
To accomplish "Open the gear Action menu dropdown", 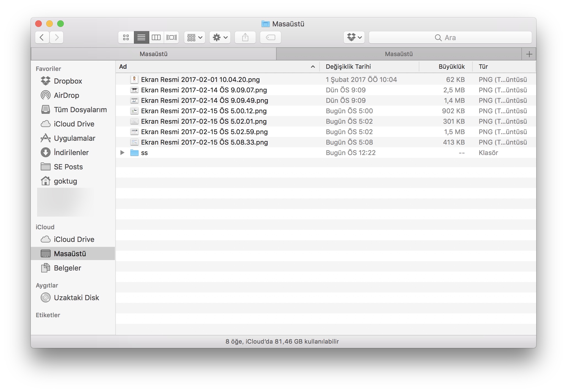I will pos(220,37).
